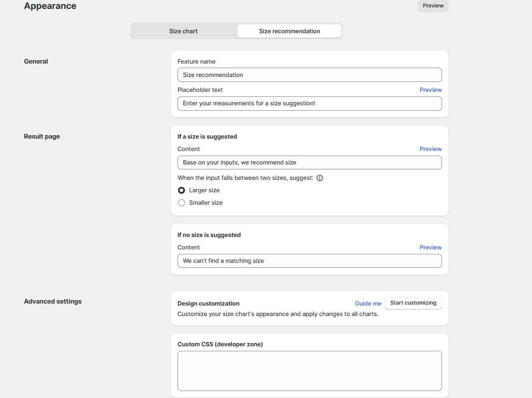
Task: Click the top Preview button beside Appearance
Action: (433, 6)
